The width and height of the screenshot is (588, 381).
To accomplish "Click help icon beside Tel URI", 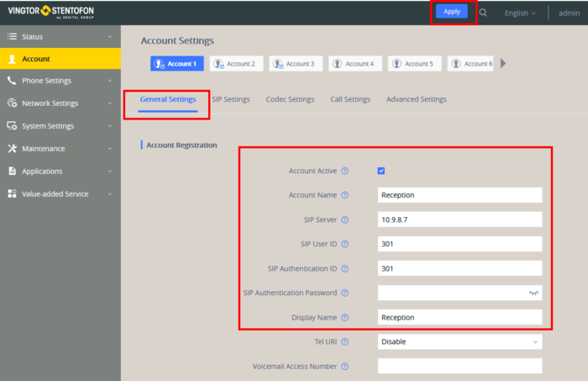I will [344, 342].
